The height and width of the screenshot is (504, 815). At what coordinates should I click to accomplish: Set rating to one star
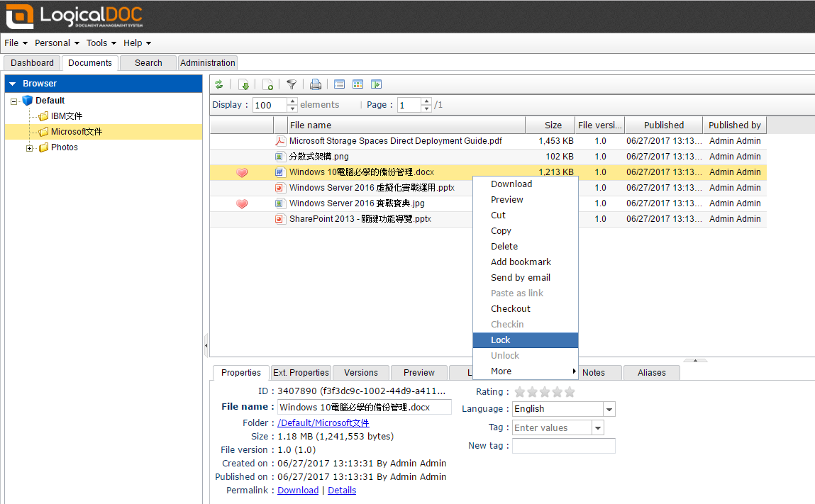click(519, 392)
